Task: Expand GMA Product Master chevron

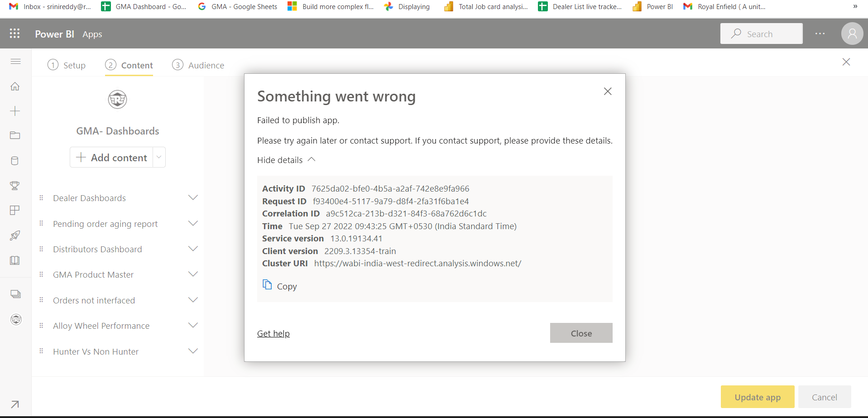Action: pyautogui.click(x=193, y=274)
